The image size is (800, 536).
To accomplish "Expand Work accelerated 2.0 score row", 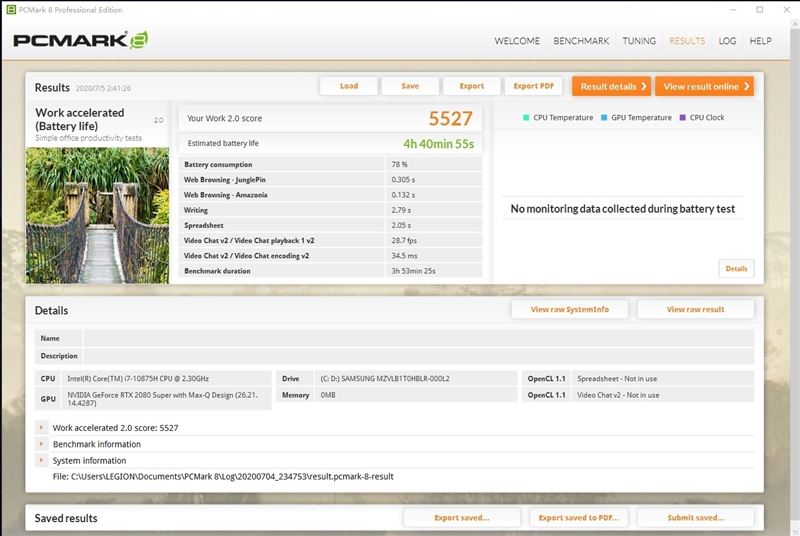I will click(41, 427).
